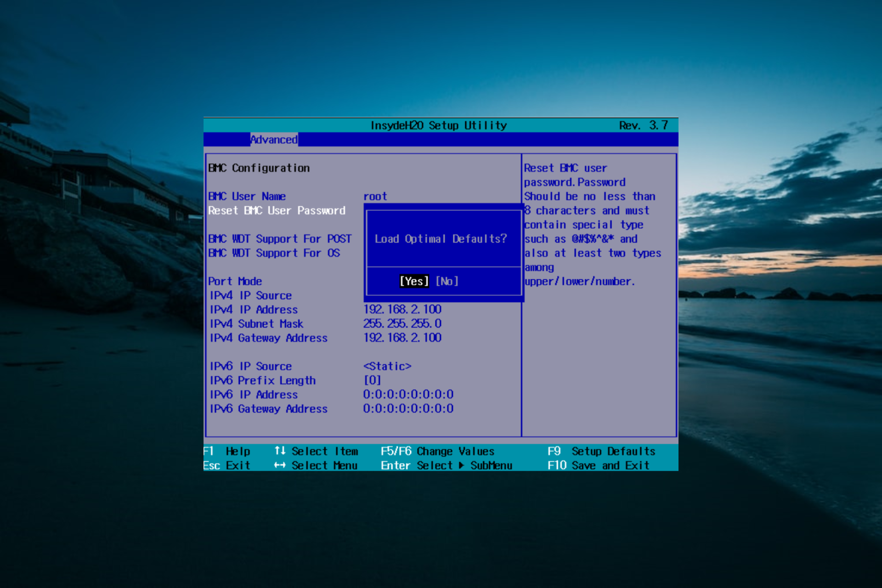Select the IPv4 Gateway Address label
Image resolution: width=882 pixels, height=588 pixels.
pyautogui.click(x=269, y=338)
